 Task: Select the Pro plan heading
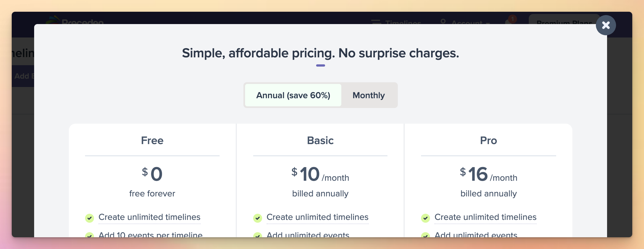(x=488, y=140)
